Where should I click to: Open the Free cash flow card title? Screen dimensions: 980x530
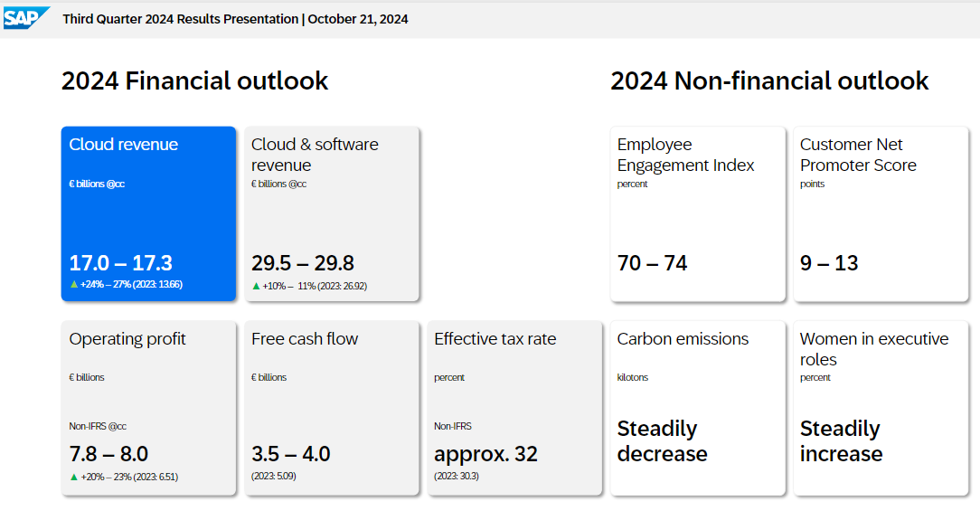[x=305, y=339]
